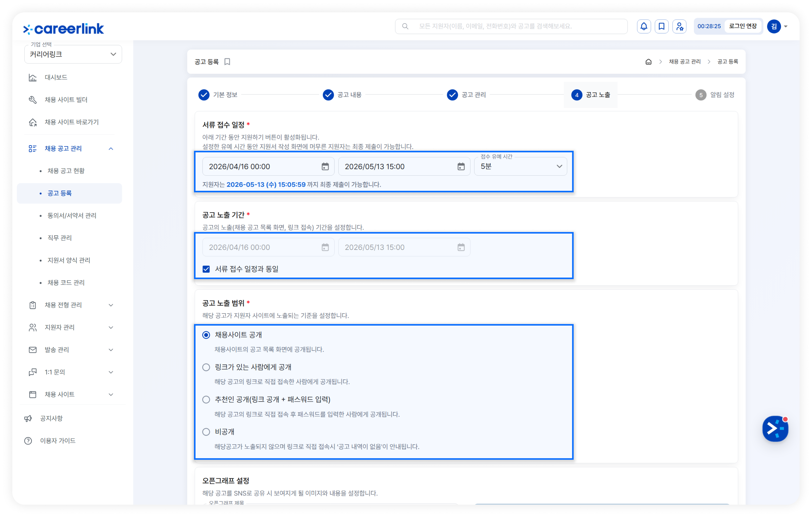This screenshot has width=812, height=517.
Task: Open calendar for start date 2026/04/16
Action: 325,166
